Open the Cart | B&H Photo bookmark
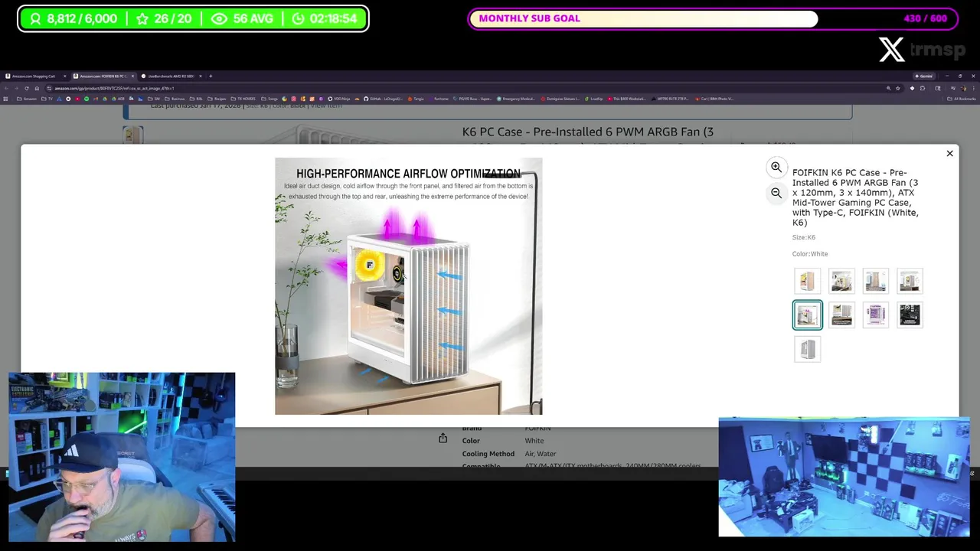The width and height of the screenshot is (980, 551). click(714, 99)
